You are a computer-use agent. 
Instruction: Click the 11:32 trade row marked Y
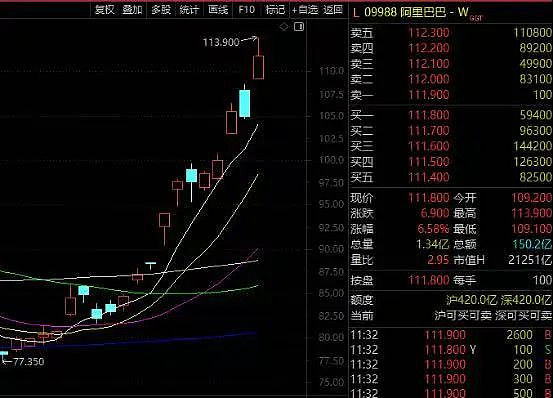[451, 350]
